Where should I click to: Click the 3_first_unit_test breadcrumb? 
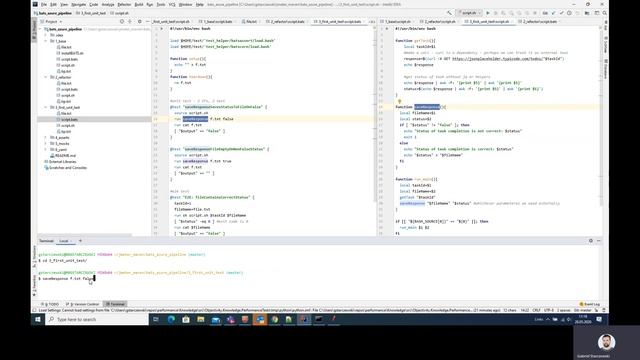pyautogui.click(x=91, y=13)
